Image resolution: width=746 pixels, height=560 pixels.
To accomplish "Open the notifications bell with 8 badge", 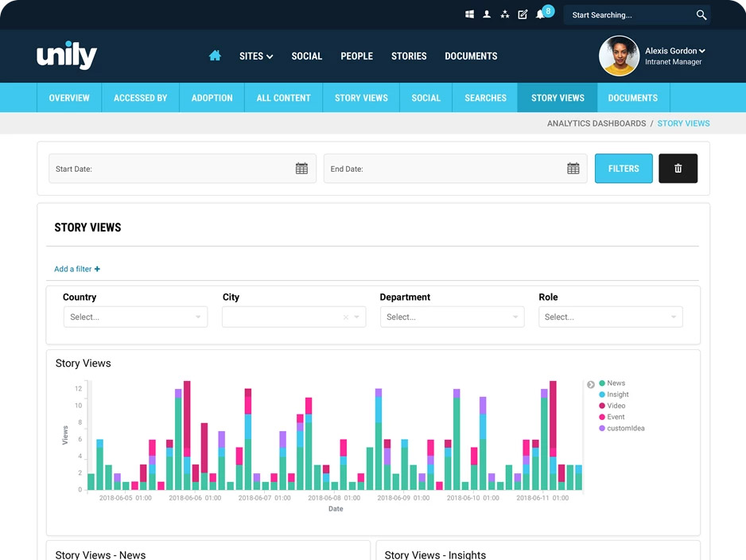I will [541, 14].
